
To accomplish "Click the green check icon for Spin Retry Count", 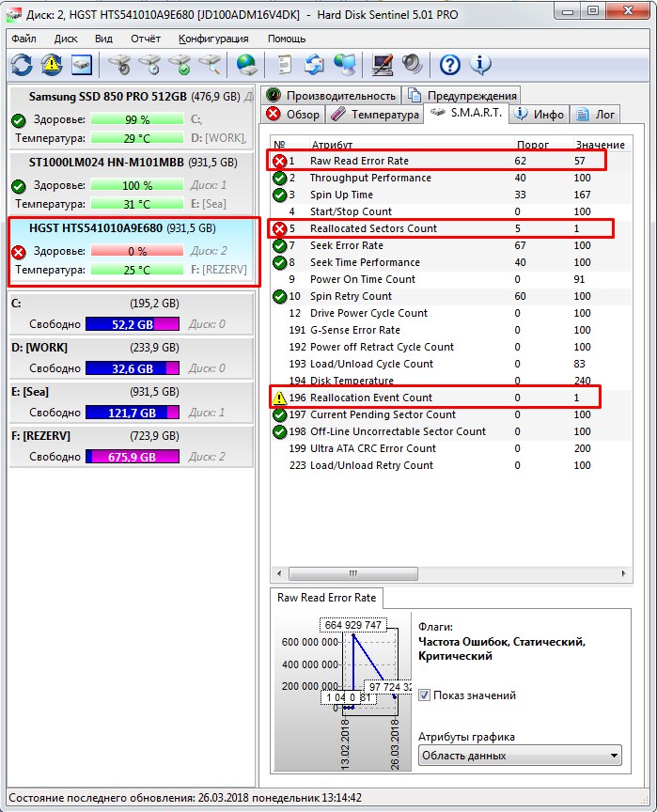I will 279,296.
